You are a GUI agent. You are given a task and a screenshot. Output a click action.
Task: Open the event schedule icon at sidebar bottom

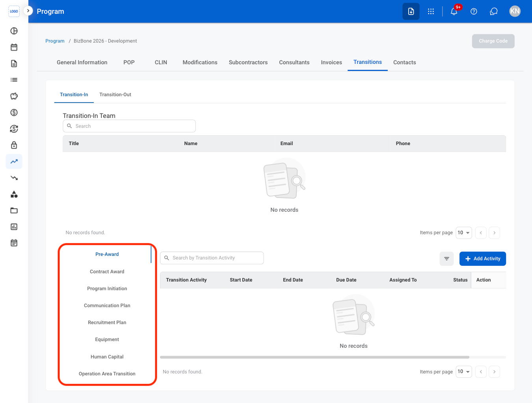point(14,243)
